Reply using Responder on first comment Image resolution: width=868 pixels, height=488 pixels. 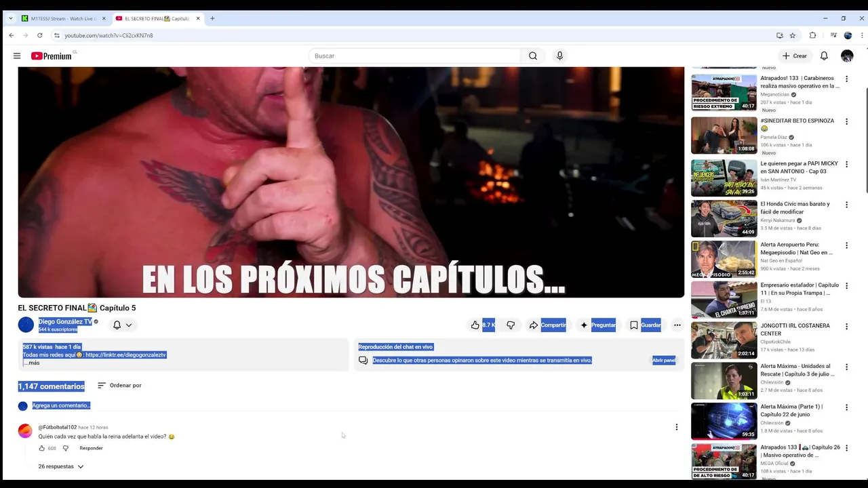click(91, 448)
